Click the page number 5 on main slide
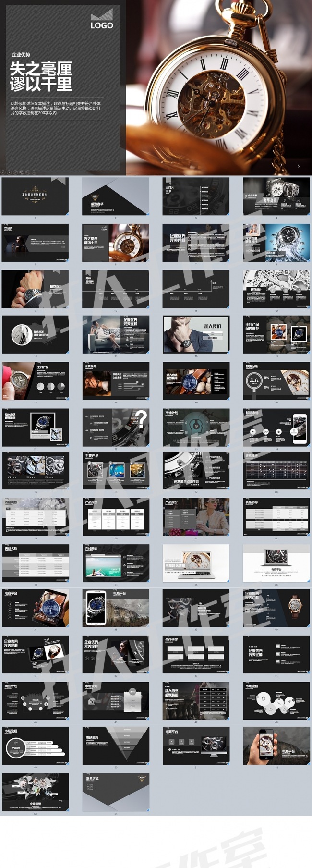The height and width of the screenshot is (868, 312). [x=298, y=166]
